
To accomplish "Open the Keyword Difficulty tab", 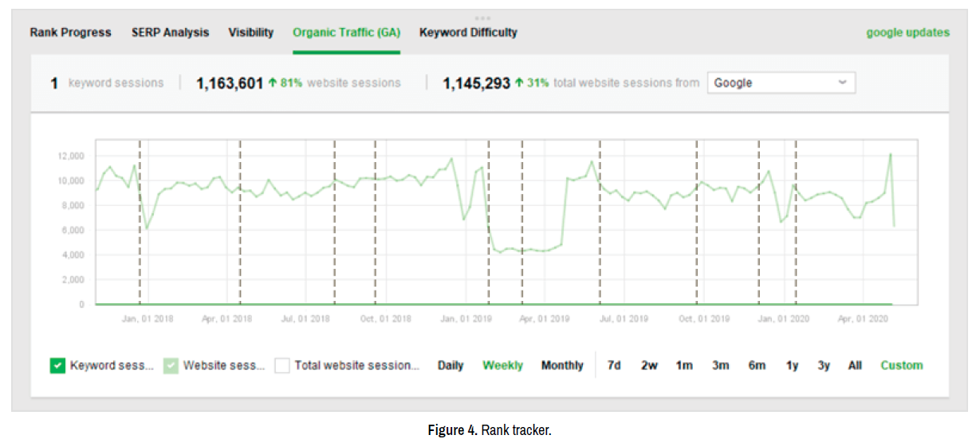I will [x=468, y=33].
